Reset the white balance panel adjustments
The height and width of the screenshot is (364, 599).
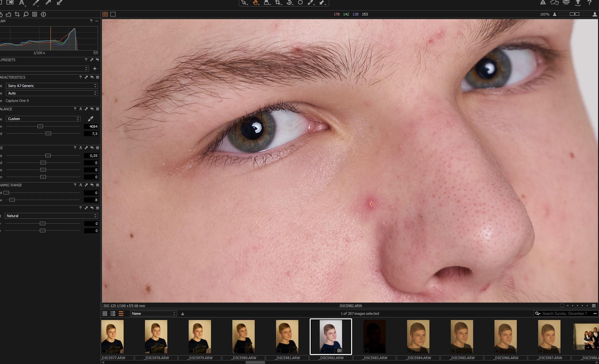[92, 109]
